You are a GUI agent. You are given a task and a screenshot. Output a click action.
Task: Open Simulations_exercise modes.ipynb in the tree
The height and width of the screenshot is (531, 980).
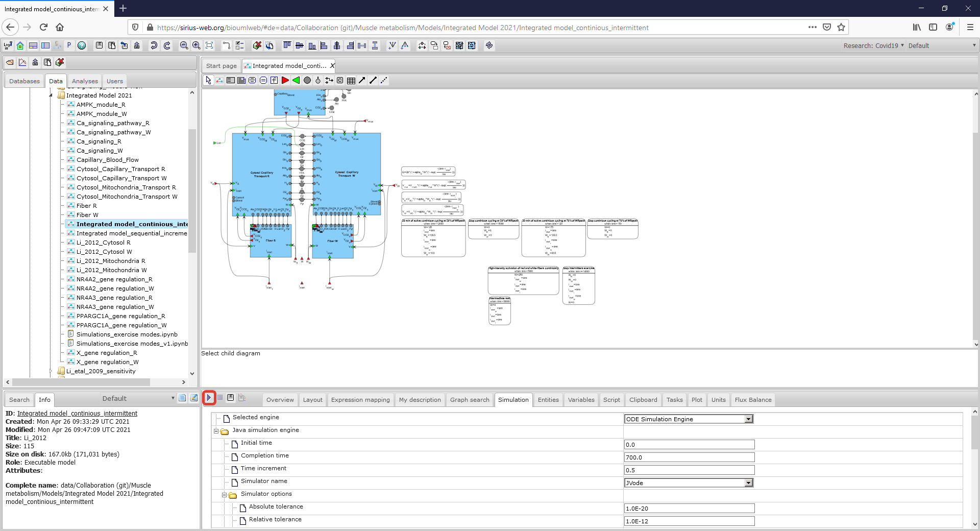pyautogui.click(x=127, y=334)
